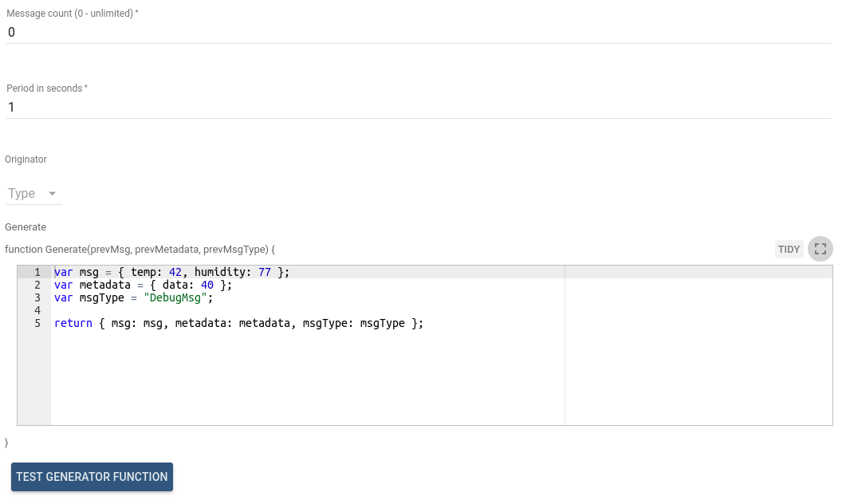Image resolution: width=842 pixels, height=504 pixels.
Task: Click the data value 40
Action: coord(207,285)
